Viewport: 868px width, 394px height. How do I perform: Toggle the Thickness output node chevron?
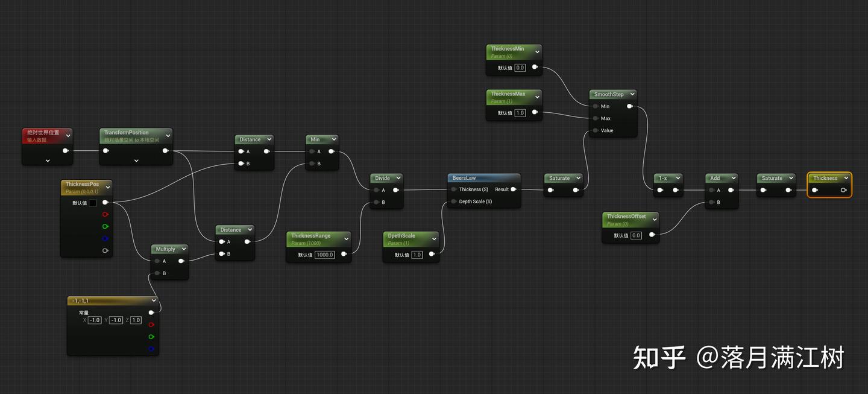click(846, 178)
